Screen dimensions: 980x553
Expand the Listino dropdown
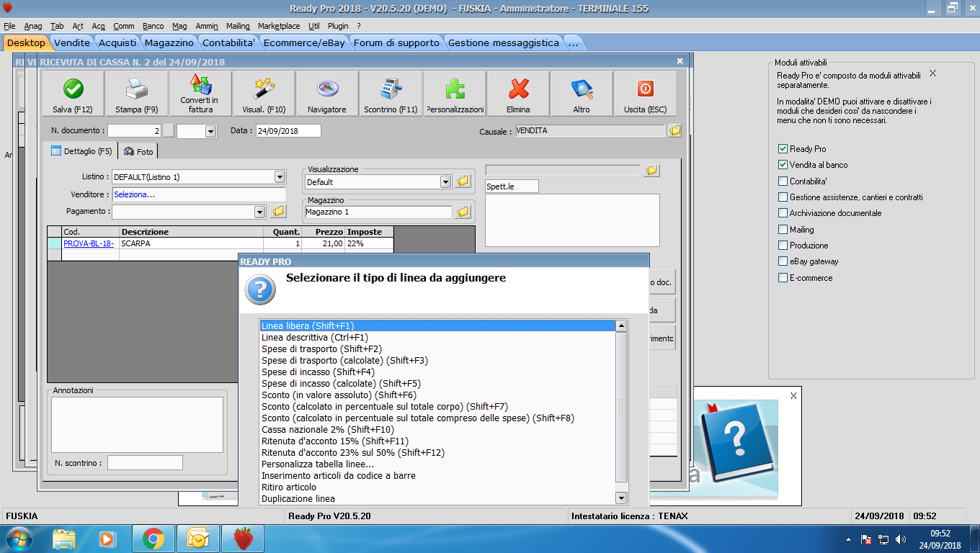280,177
